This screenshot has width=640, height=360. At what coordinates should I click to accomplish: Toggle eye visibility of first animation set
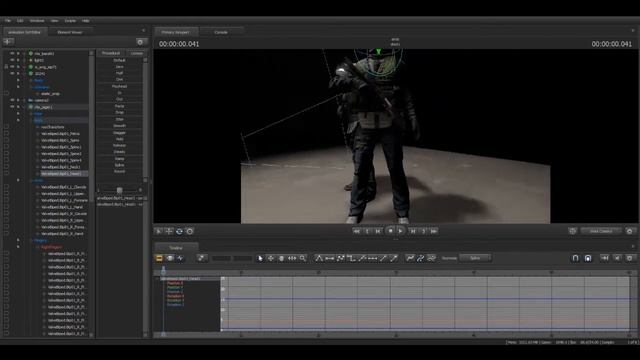(12, 53)
